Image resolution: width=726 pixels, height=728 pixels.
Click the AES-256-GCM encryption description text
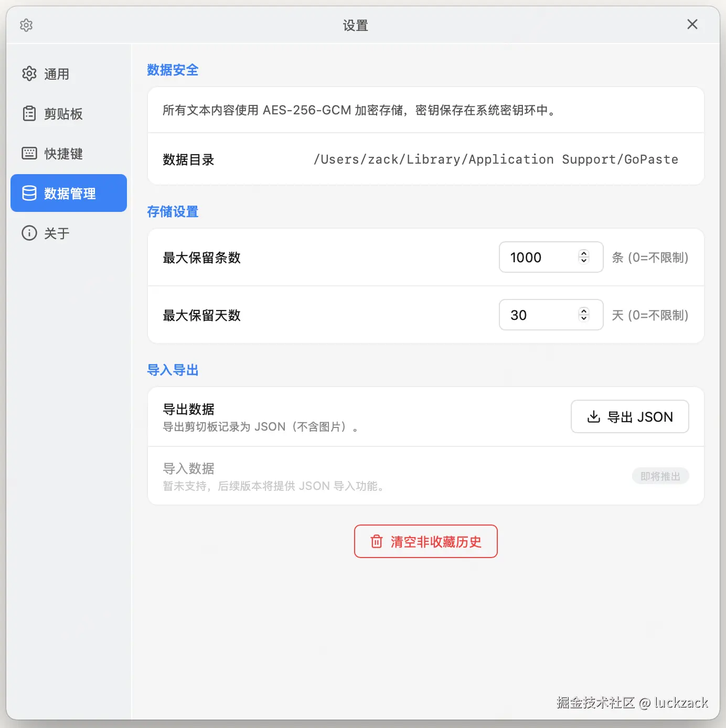(359, 110)
